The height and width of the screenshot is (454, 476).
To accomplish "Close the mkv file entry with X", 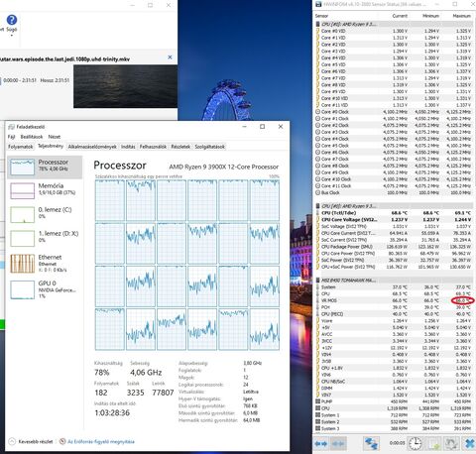I will (170, 57).
